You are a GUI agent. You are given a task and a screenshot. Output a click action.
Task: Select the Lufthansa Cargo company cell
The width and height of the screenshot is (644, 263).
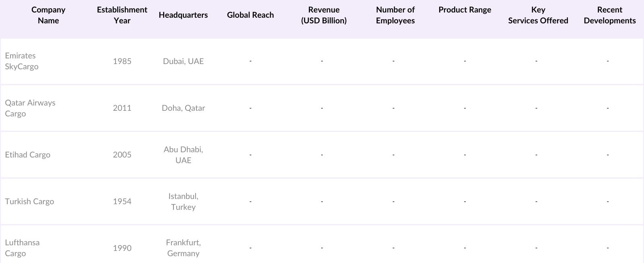click(22, 248)
